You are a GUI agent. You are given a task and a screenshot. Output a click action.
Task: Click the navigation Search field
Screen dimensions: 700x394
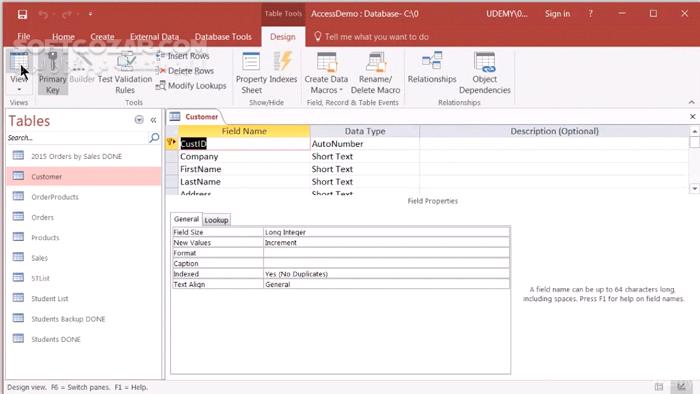[x=77, y=138]
